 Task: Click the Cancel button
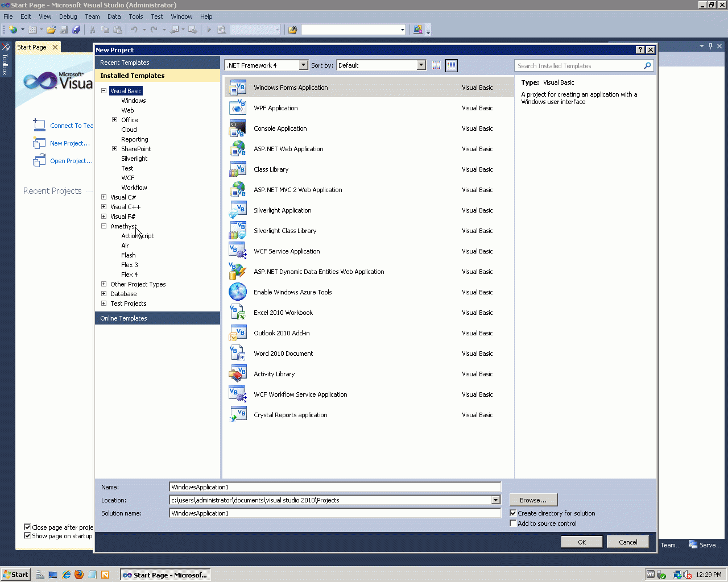click(628, 542)
